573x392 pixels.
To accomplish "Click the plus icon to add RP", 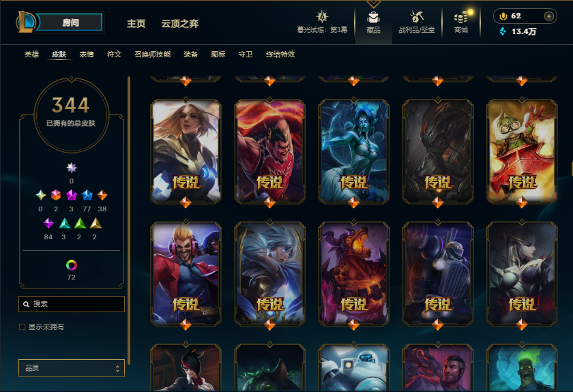I will pos(549,16).
